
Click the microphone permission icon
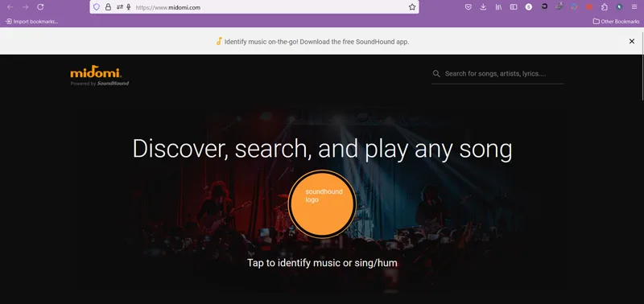point(129,7)
